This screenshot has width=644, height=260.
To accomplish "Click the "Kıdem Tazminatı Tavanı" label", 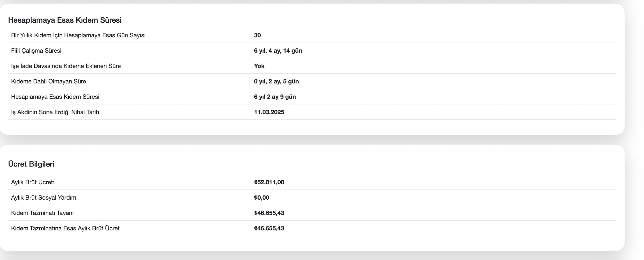I will [43, 213].
